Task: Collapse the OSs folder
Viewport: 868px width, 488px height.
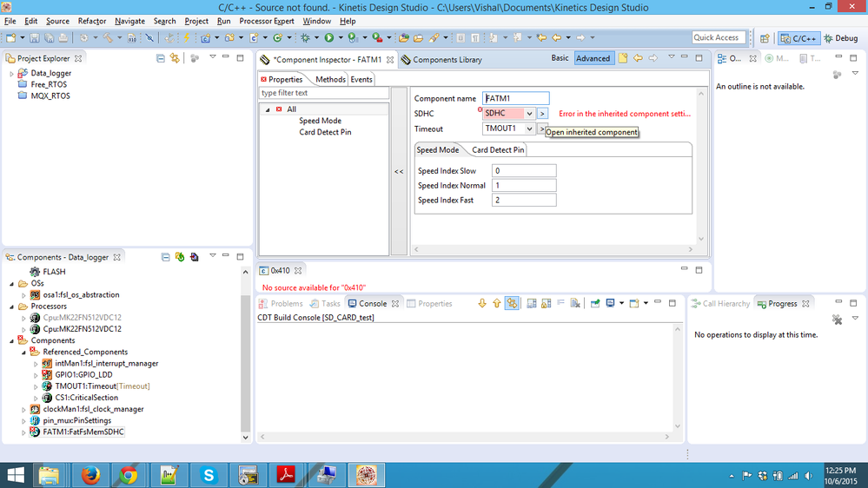Action: point(11,283)
